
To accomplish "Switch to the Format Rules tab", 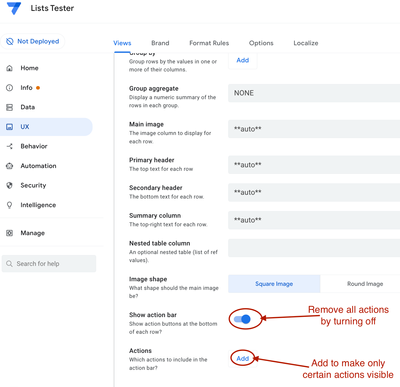I will click(209, 43).
